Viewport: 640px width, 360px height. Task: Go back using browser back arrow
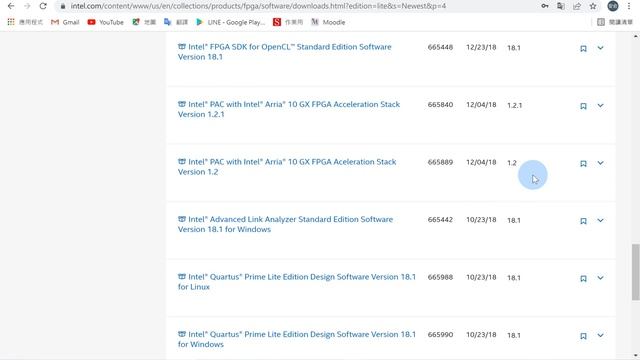(11, 6)
